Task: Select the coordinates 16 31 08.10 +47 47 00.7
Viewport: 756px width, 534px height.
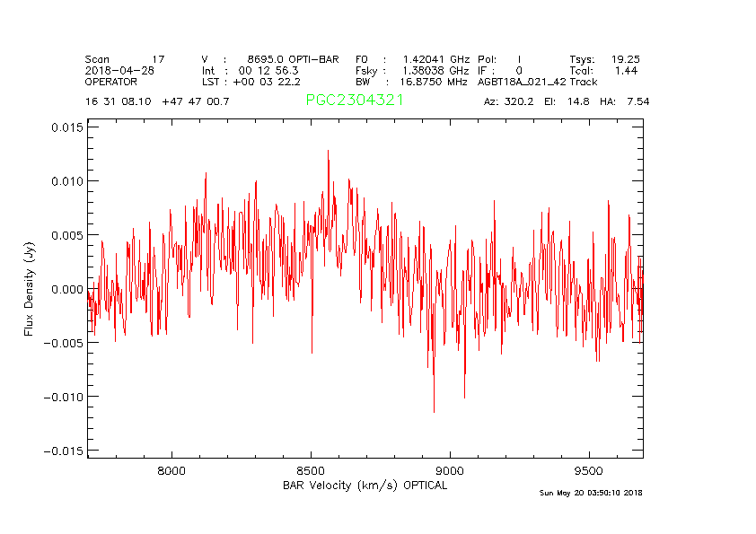Action: 157,101
